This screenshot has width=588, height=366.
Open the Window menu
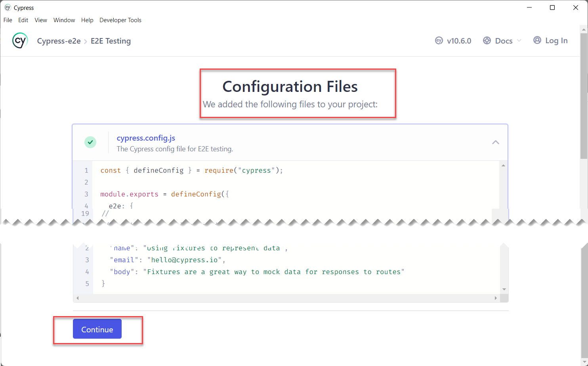(64, 20)
